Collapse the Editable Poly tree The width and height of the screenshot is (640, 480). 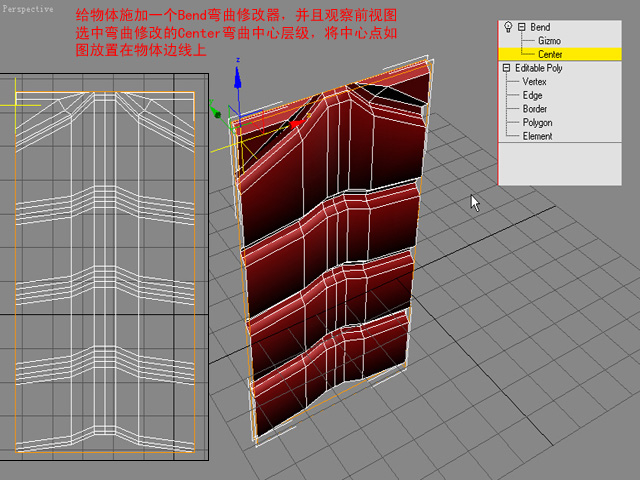(x=506, y=68)
